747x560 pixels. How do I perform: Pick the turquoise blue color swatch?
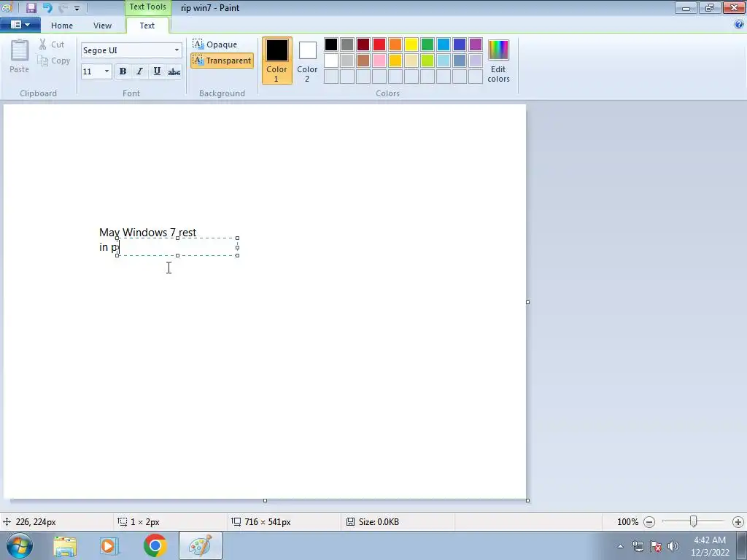coord(444,44)
